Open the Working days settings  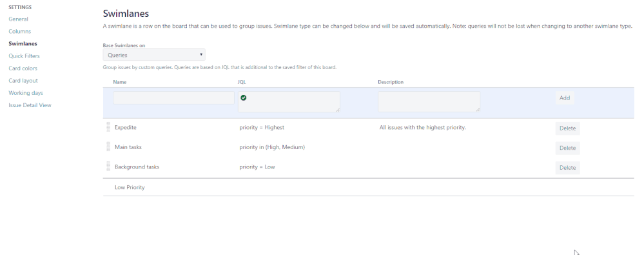pos(26,93)
